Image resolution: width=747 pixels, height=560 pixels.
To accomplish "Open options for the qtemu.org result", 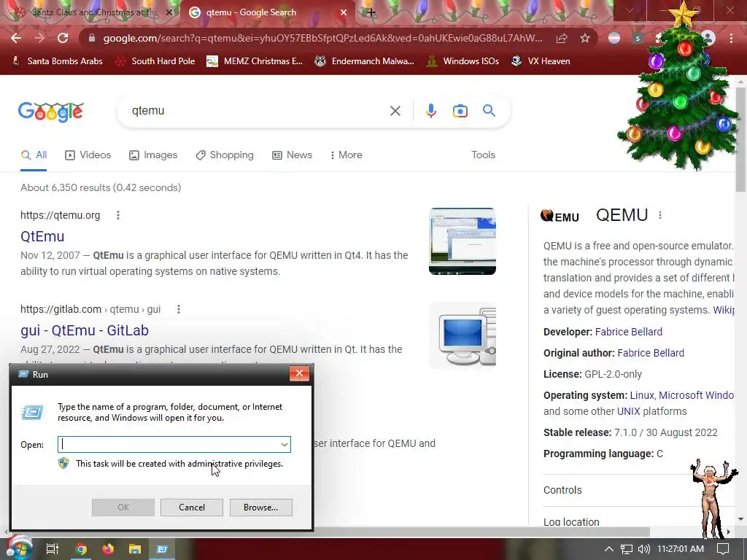I will (118, 215).
